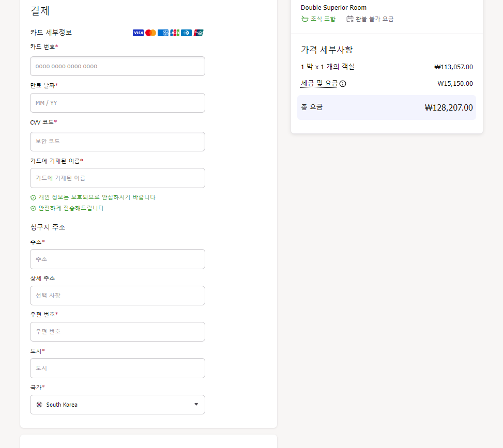Click the JCB card logo
Image resolution: width=503 pixels, height=448 pixels.
click(x=175, y=33)
